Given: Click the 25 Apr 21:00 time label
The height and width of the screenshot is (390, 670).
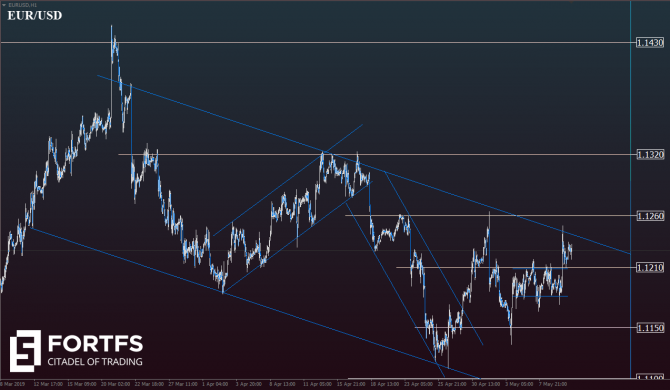Looking at the screenshot, I should coord(452,384).
